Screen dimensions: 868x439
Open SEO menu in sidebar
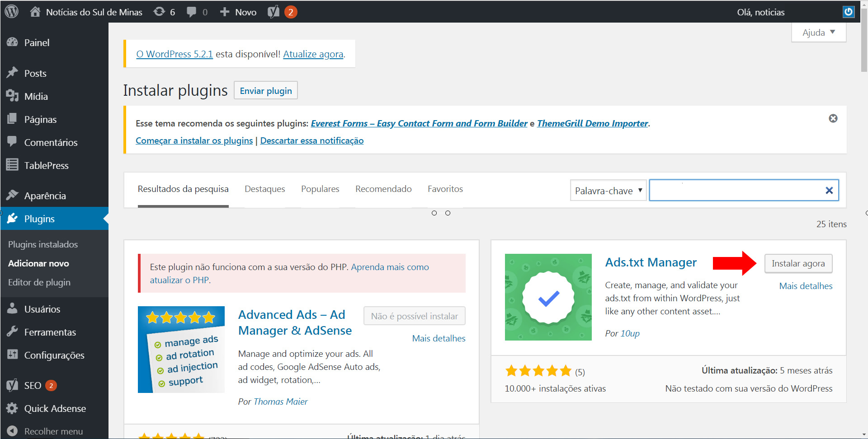pyautogui.click(x=54, y=385)
